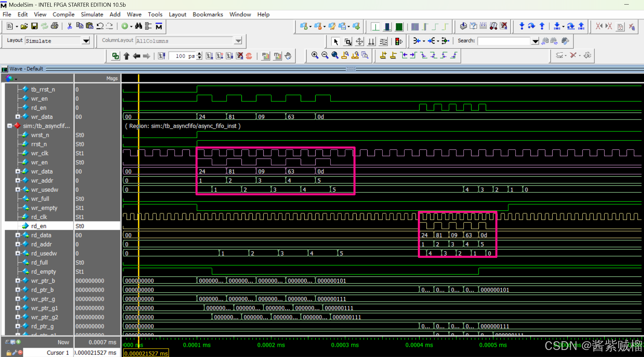Open the ColumnLayout AllColumns dropdown
The height and width of the screenshot is (357, 644).
[x=238, y=41]
